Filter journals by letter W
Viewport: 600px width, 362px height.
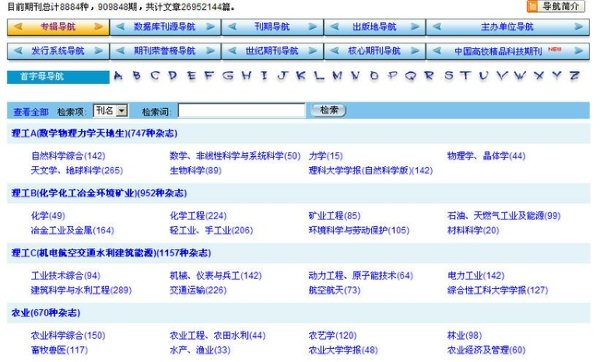[x=520, y=76]
